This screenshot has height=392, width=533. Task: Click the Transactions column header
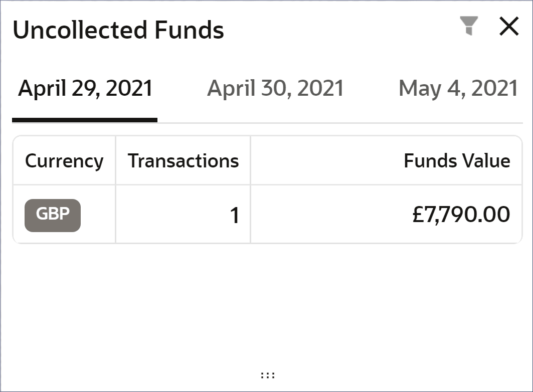(183, 161)
